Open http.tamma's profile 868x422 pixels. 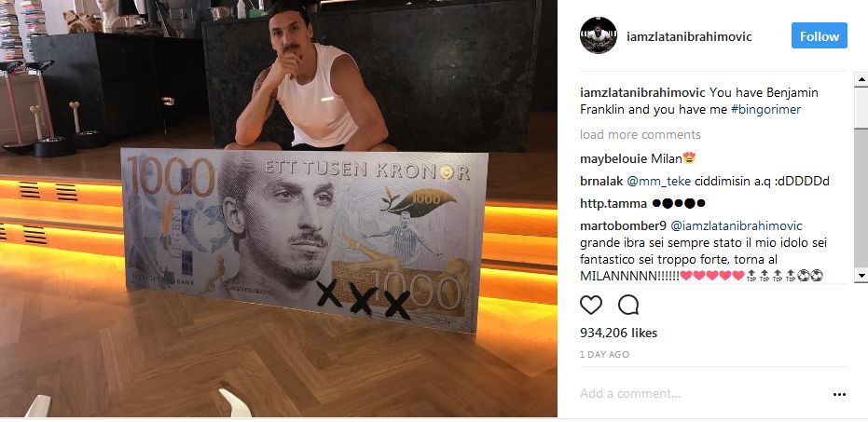[x=613, y=203]
